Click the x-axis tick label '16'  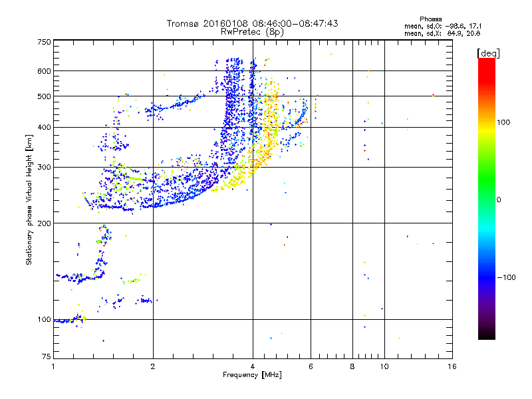pos(452,367)
